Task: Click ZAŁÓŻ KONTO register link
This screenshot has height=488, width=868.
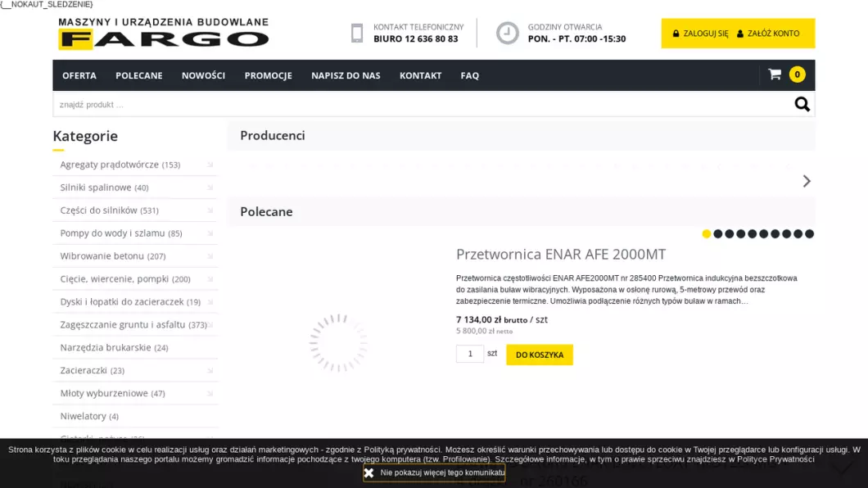Action: point(768,34)
